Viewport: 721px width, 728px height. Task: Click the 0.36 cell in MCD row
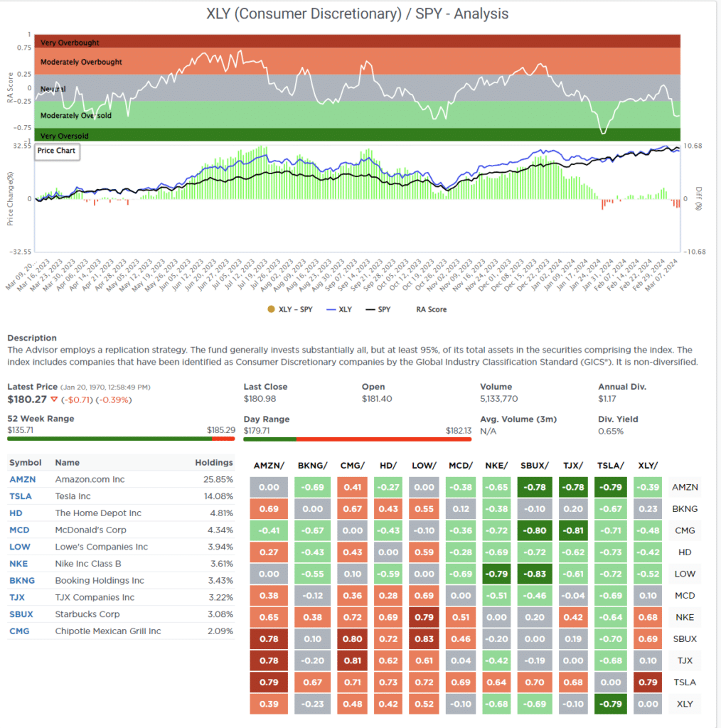coord(353,596)
